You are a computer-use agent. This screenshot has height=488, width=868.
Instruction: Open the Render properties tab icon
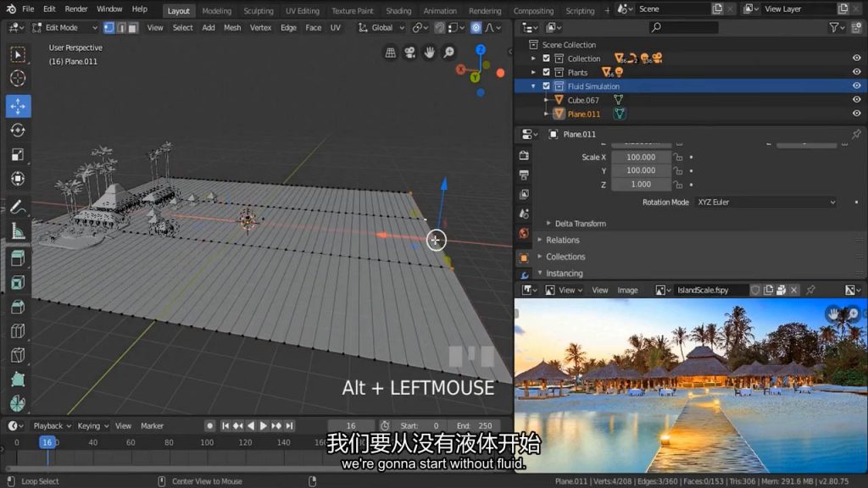[x=524, y=156]
